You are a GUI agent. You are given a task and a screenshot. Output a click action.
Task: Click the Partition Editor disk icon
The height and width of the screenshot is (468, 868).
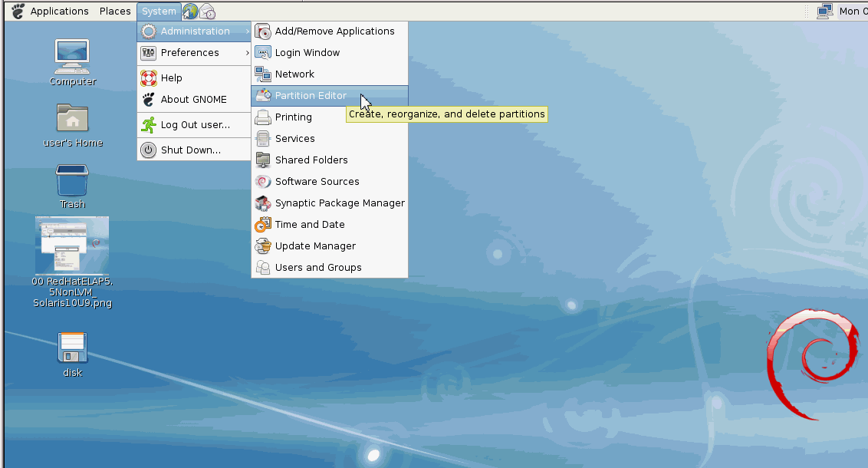tap(263, 96)
